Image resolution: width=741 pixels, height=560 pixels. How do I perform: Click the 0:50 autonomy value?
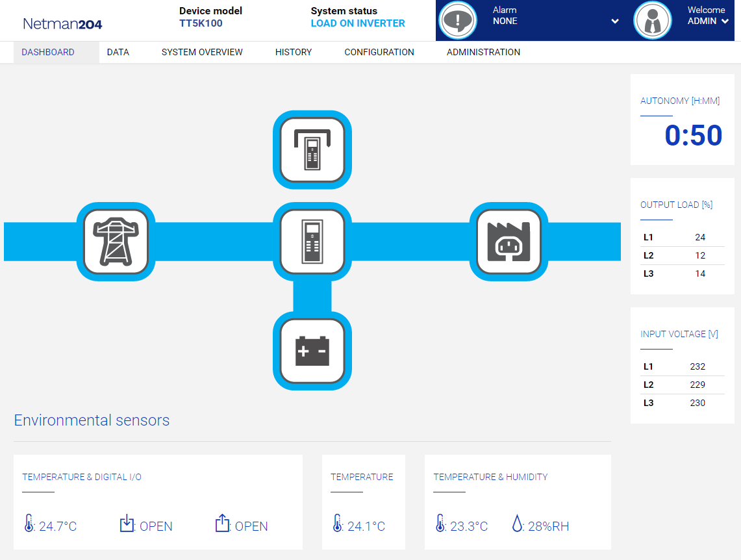coord(693,136)
